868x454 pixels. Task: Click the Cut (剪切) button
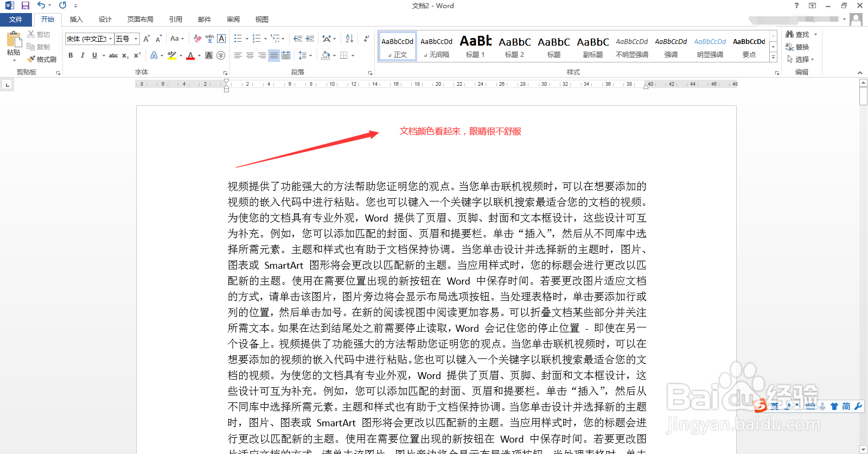[39, 34]
